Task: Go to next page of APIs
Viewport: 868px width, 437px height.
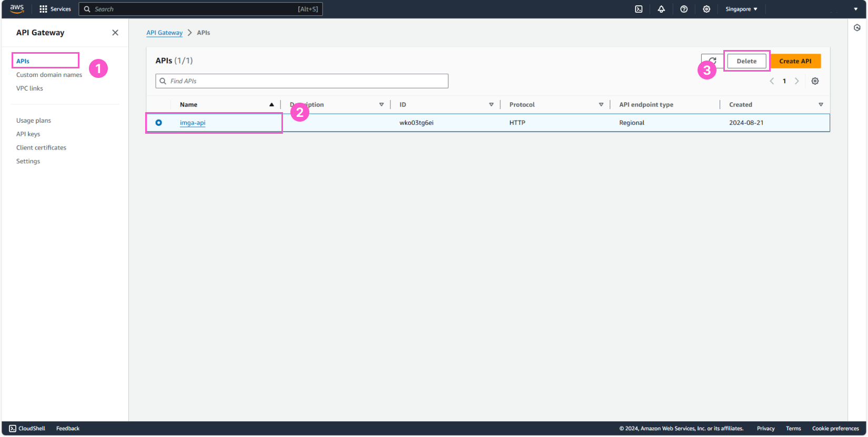Action: coord(796,81)
